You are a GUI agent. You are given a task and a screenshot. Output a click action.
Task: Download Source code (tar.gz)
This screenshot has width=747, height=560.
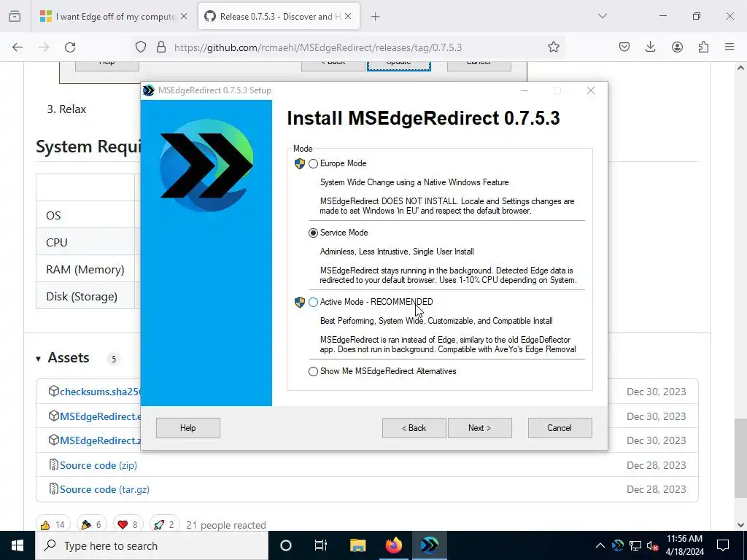pos(104,490)
